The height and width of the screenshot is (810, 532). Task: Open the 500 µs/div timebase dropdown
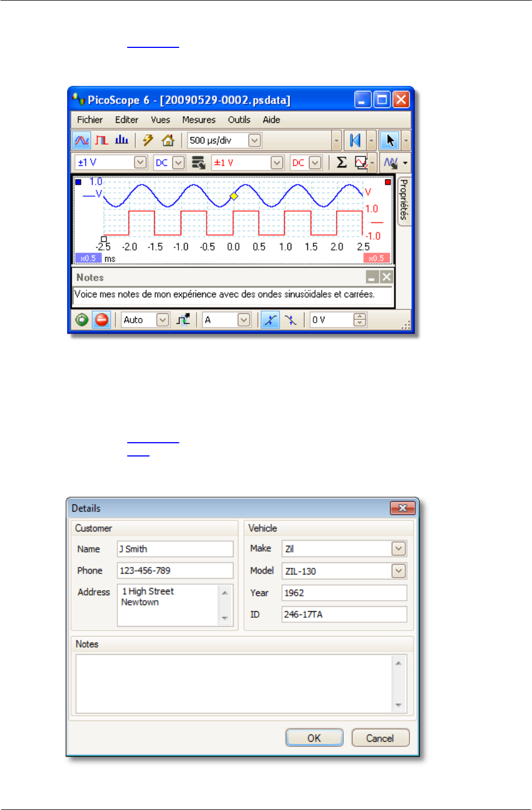click(254, 140)
